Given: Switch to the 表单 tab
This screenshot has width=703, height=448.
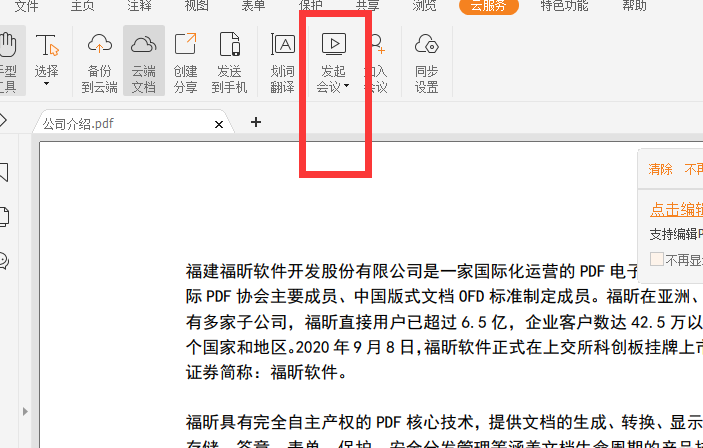Looking at the screenshot, I should pos(253,5).
